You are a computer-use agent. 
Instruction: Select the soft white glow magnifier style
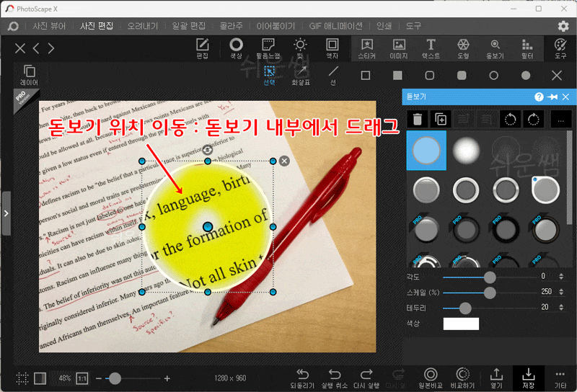(x=466, y=151)
